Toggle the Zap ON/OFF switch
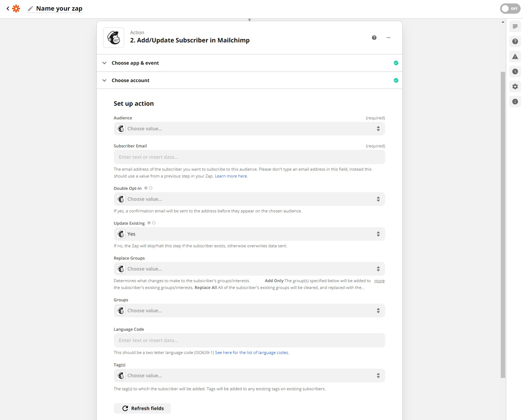 tap(510, 9)
